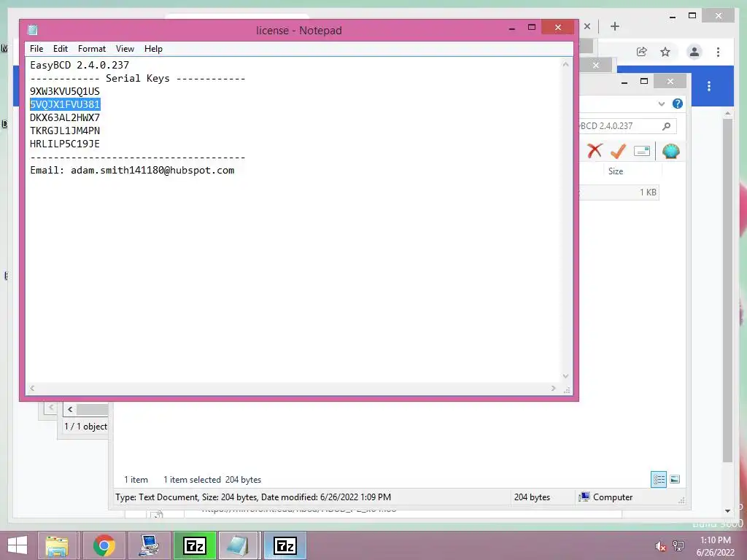The height and width of the screenshot is (560, 747).
Task: Click the serial key DKX63AL2HWX7
Action: [65, 117]
